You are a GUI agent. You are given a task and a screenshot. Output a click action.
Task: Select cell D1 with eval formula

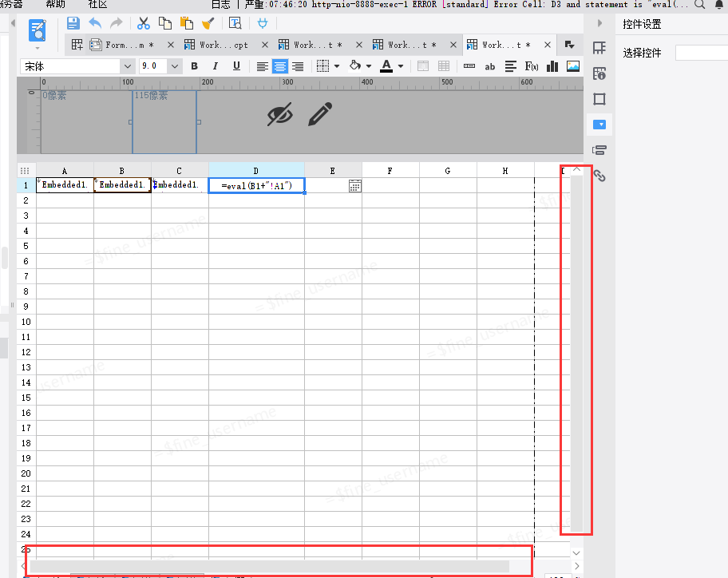(x=257, y=186)
